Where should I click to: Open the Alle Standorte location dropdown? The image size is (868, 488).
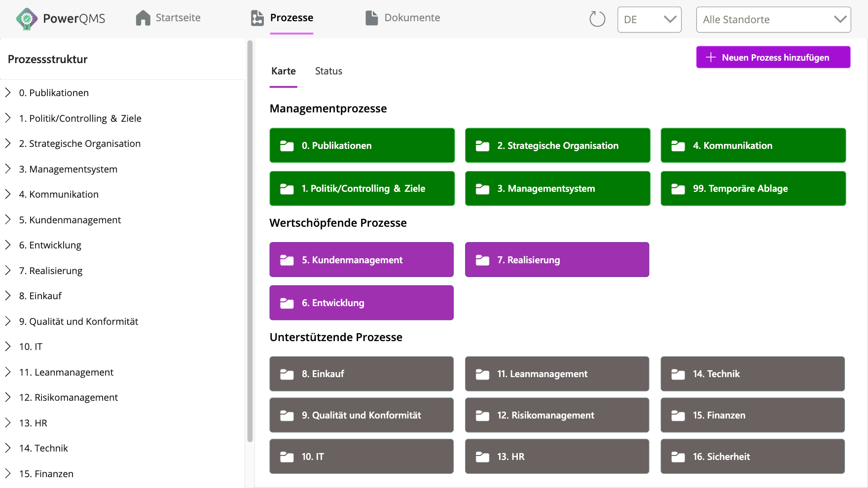point(773,20)
